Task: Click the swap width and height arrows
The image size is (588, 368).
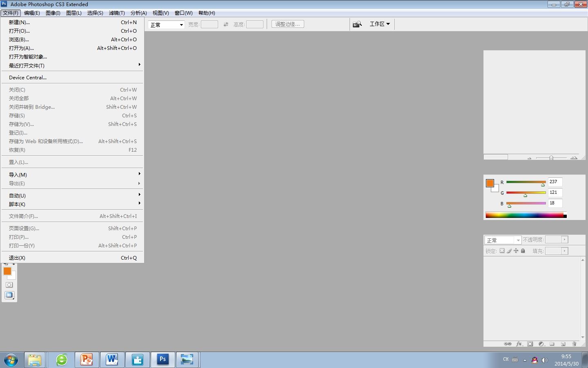Action: 226,25
